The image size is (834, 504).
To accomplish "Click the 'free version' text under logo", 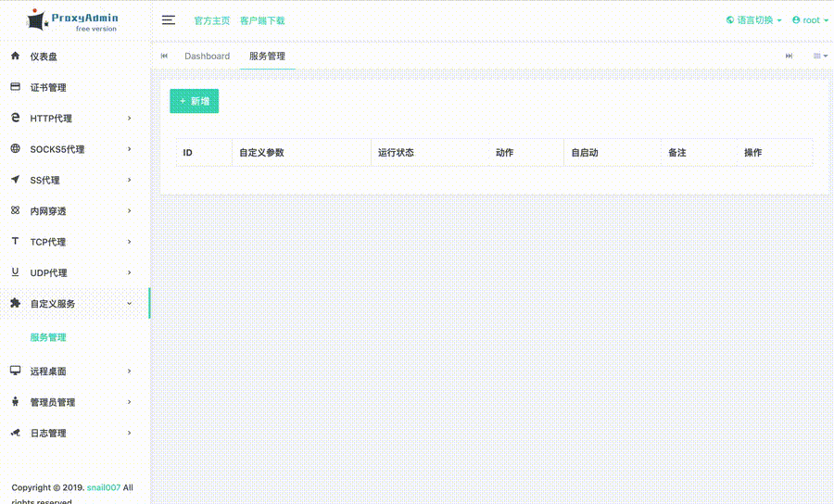I will coord(96,29).
